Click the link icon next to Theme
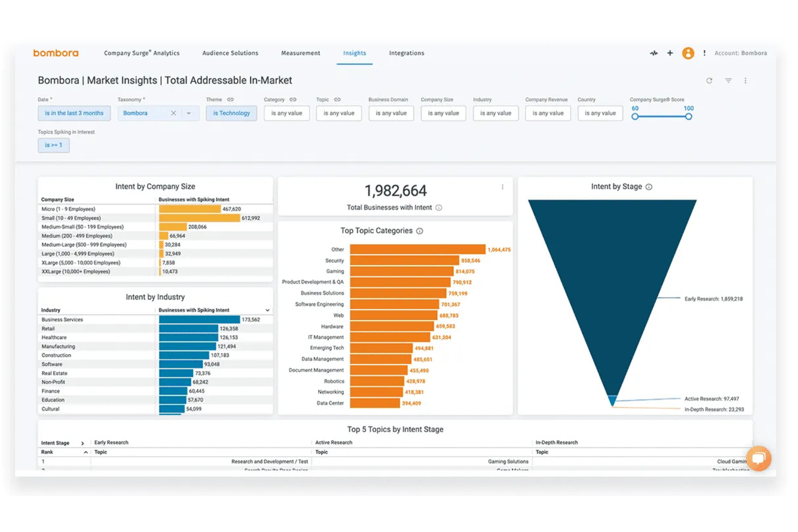Viewport: 798px width, 532px height. 230,99
